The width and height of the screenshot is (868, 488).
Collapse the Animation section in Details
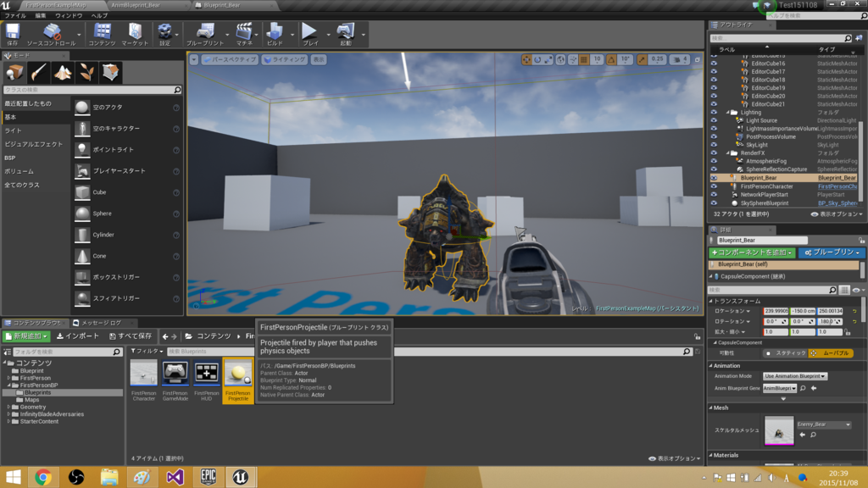pos(711,366)
